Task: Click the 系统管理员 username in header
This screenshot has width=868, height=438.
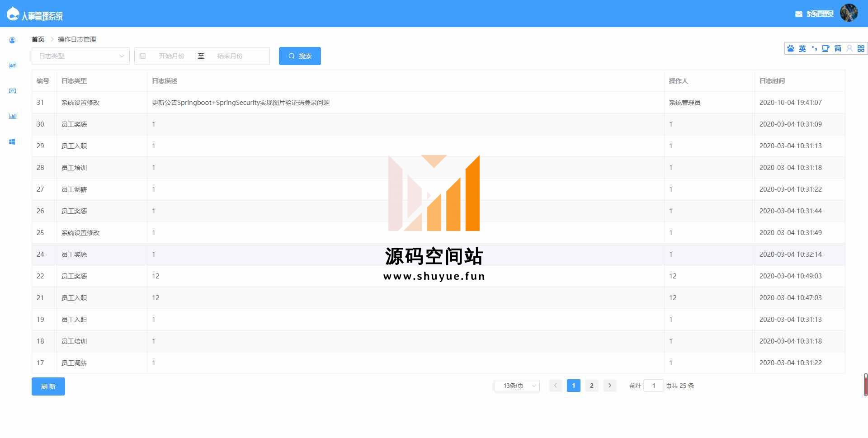Action: click(x=820, y=14)
